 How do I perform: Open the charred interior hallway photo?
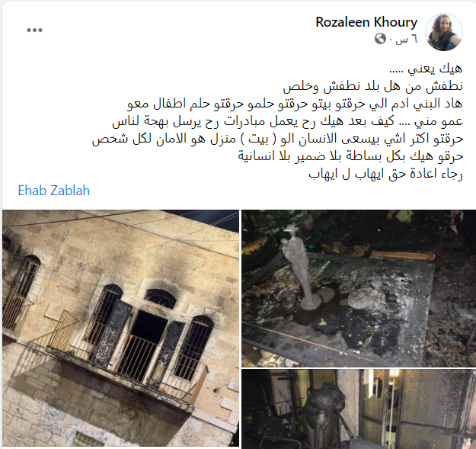coord(359,409)
